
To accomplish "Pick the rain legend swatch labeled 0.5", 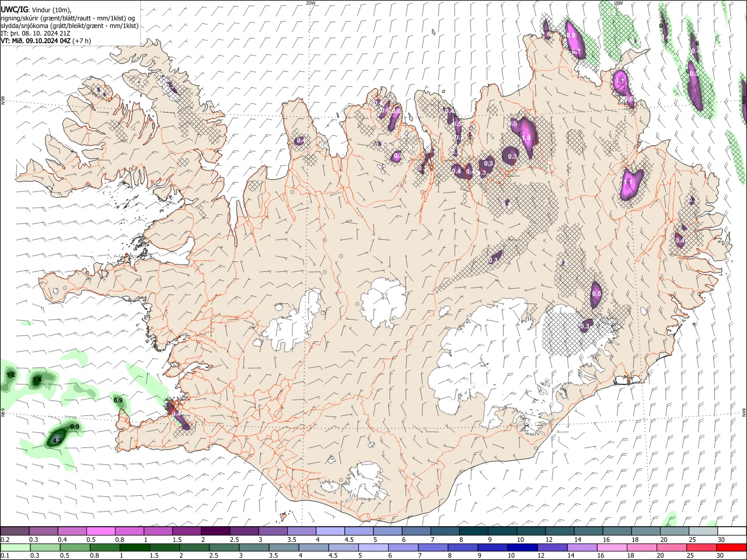I will click(75, 548).
